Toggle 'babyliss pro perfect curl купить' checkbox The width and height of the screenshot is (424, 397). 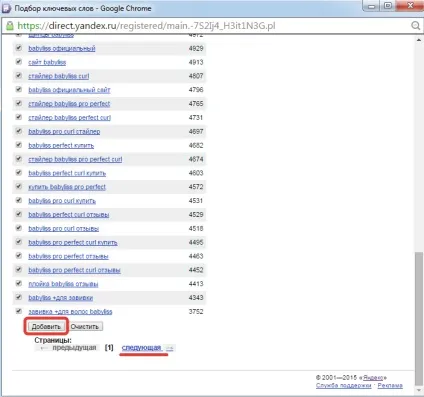coord(19,242)
